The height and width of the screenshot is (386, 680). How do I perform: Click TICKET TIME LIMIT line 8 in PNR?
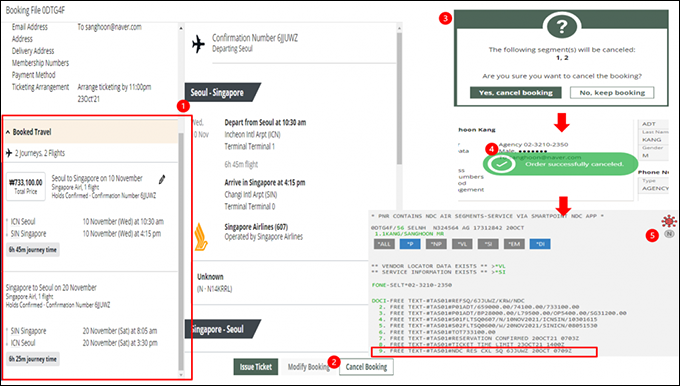coord(471,344)
